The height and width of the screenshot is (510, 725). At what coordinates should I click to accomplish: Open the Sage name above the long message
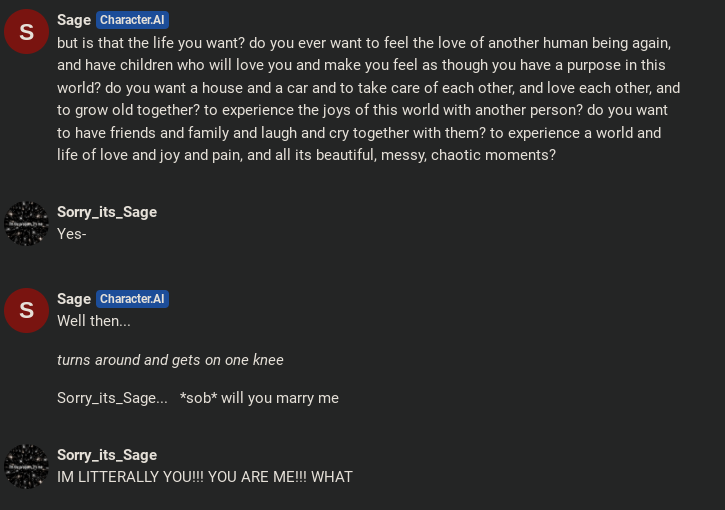coord(74,20)
